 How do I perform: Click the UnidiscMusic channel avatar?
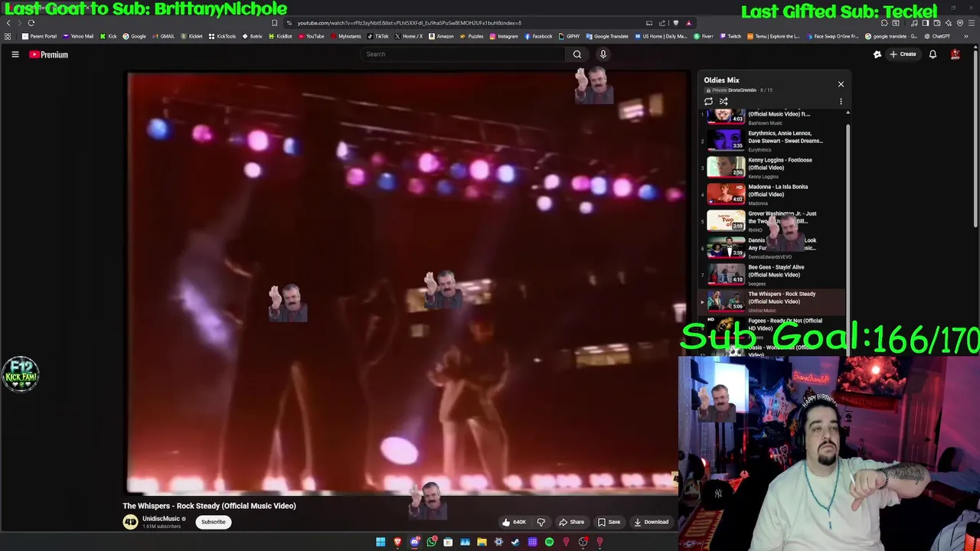click(x=130, y=522)
